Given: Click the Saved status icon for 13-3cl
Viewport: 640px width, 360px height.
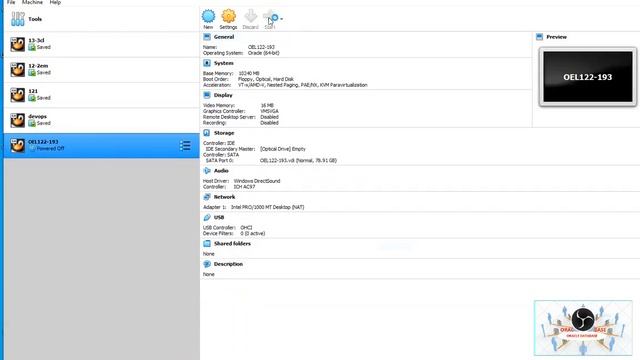Looking at the screenshot, I should 32,47.
